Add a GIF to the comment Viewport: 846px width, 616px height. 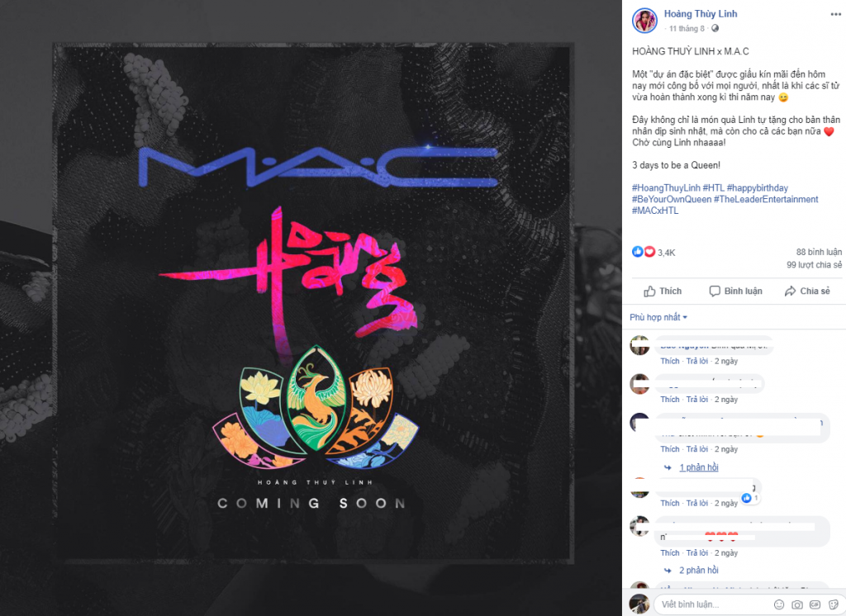[x=815, y=604]
